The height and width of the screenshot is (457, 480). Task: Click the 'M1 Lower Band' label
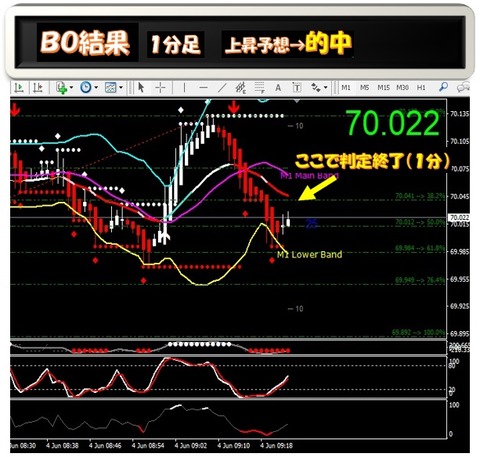[x=310, y=255]
